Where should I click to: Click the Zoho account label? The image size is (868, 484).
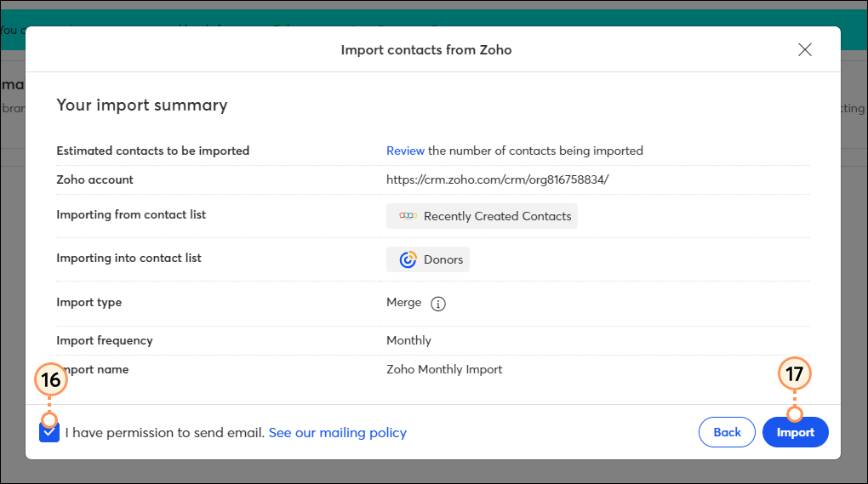point(94,179)
